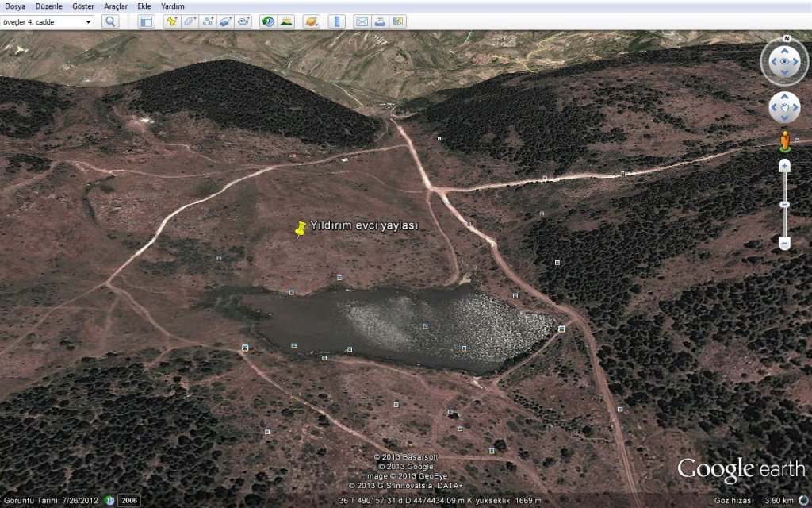The image size is (812, 508).
Task: Open the Araçlar menu
Action: click(x=116, y=6)
